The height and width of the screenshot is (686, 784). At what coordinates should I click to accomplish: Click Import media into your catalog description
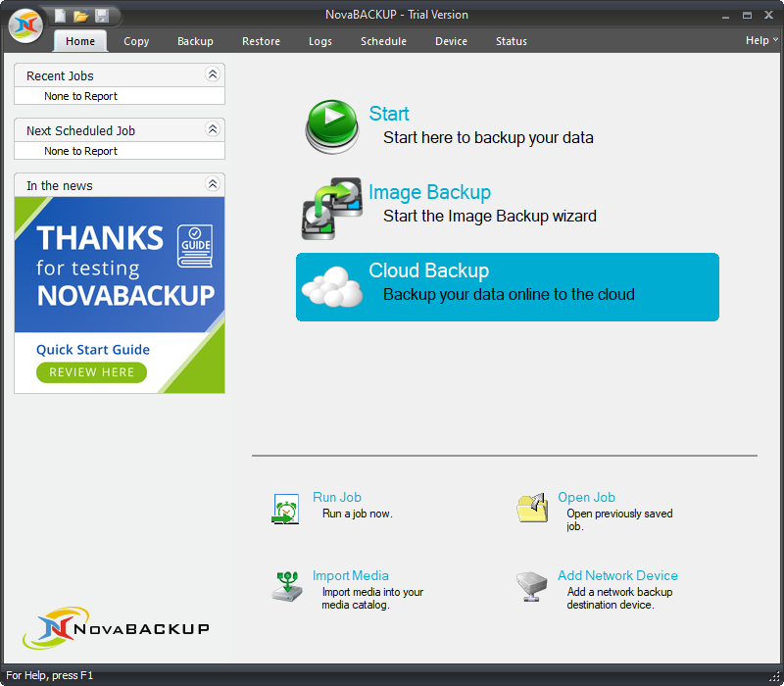tap(372, 599)
